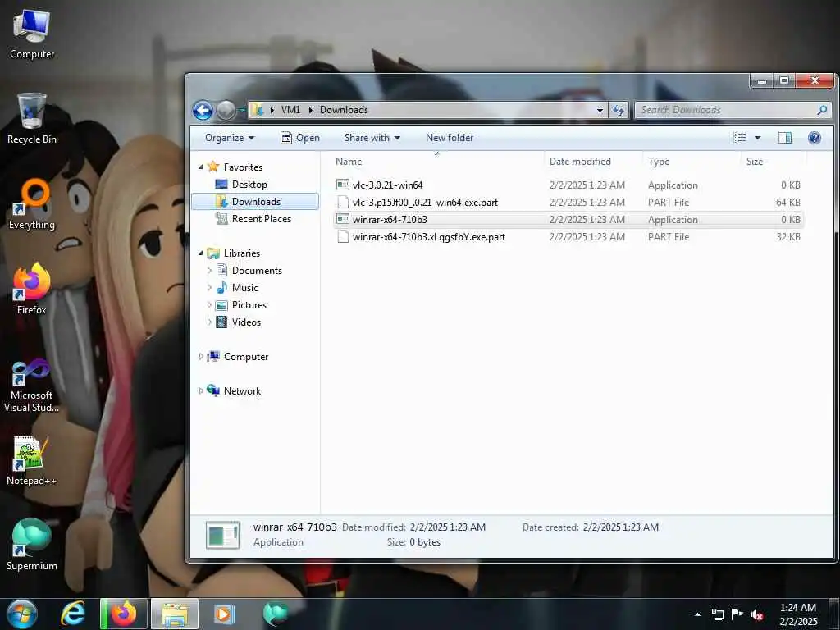Select the vlc-3.p15Jf00_.0.21-win64.exe.part file name
The image size is (840, 630).
tap(425, 203)
